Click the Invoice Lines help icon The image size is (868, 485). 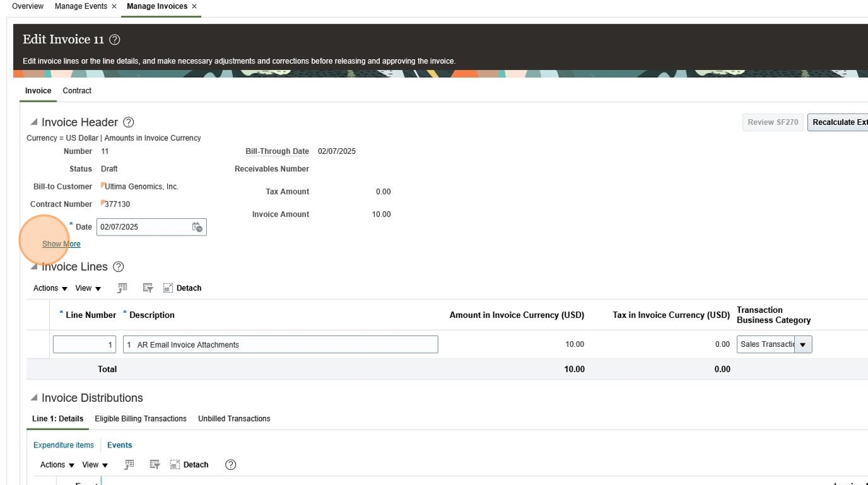[119, 267]
